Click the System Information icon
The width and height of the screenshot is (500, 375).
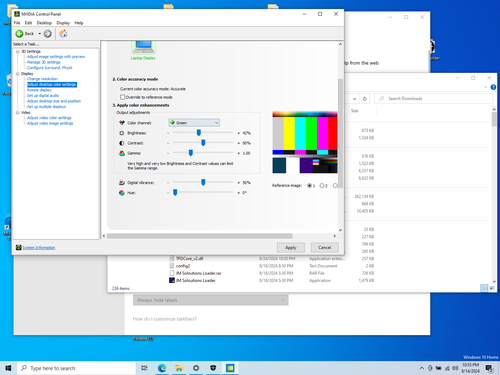tap(19, 247)
